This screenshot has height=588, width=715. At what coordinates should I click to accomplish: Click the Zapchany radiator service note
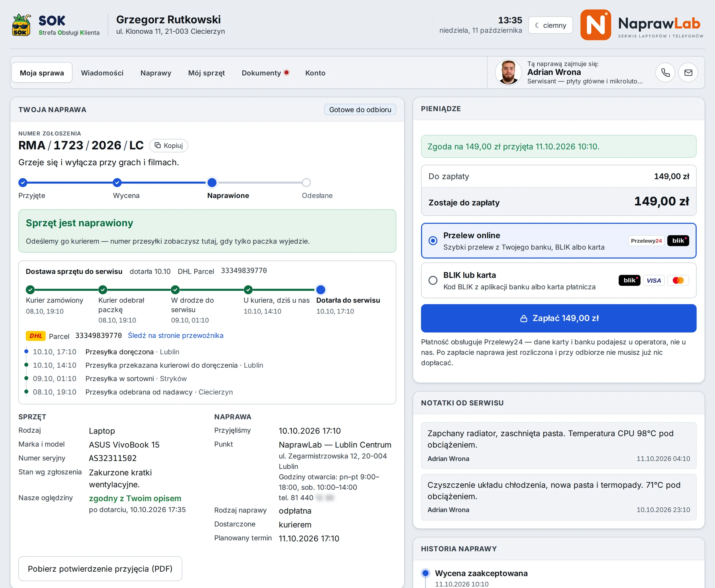click(559, 446)
